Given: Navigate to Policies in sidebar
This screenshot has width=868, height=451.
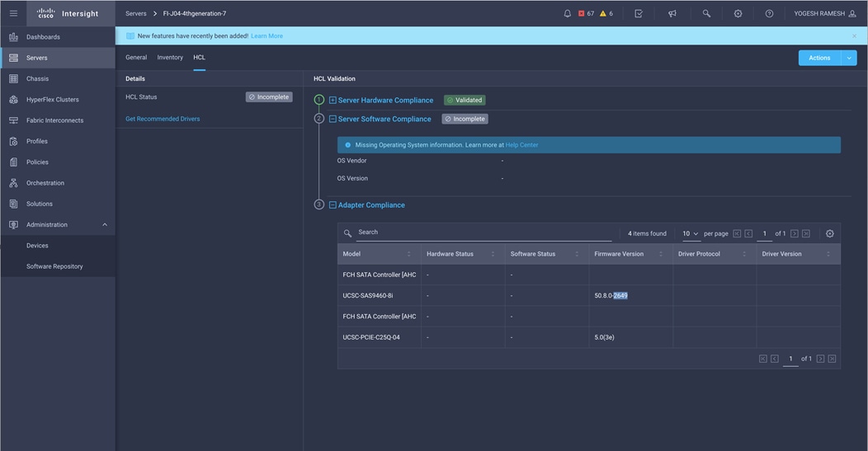Looking at the screenshot, I should (58, 162).
